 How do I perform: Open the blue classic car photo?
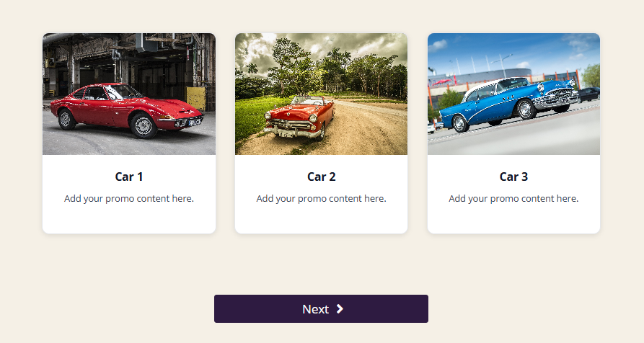point(513,94)
